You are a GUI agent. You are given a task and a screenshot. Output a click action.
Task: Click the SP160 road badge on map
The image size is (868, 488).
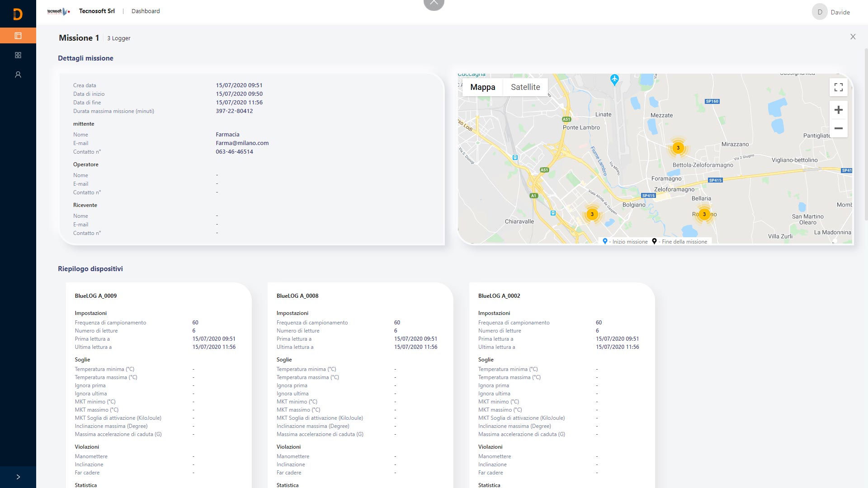(712, 101)
